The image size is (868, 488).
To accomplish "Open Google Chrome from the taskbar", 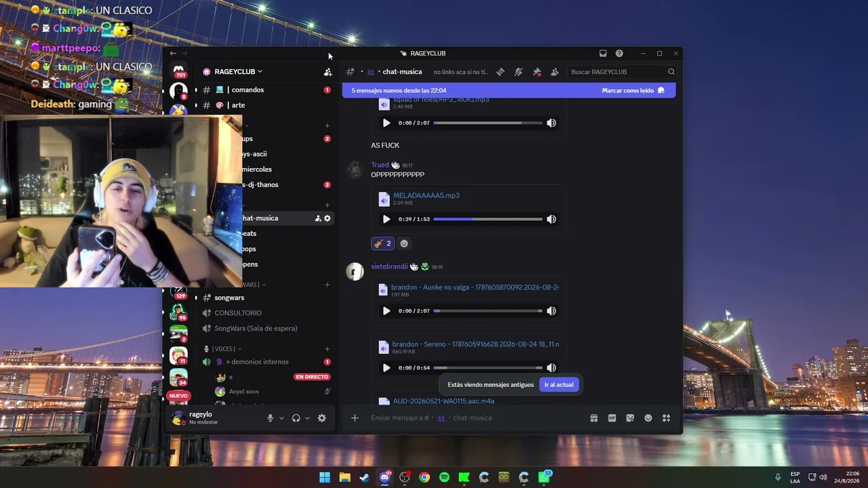I will [x=425, y=477].
